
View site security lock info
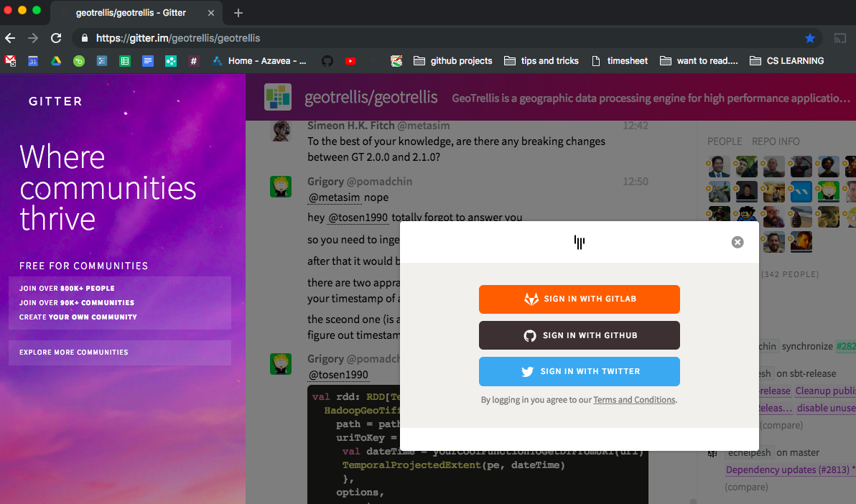[x=84, y=38]
